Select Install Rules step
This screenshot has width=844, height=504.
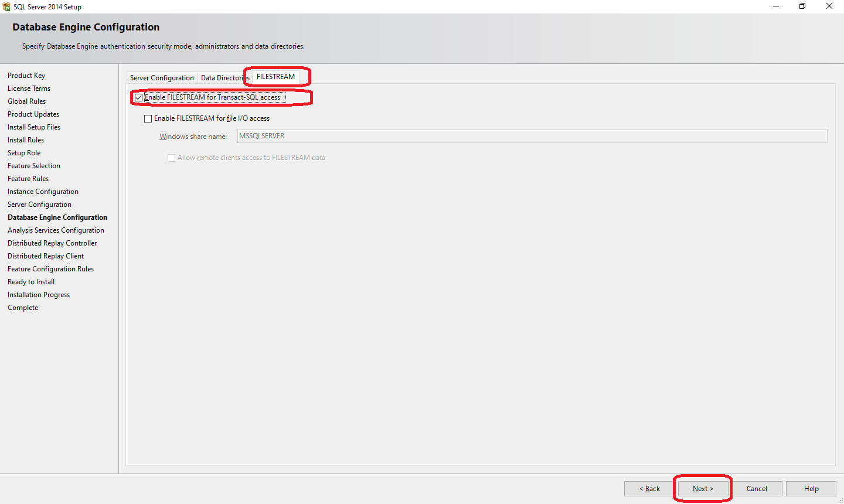[x=26, y=140]
